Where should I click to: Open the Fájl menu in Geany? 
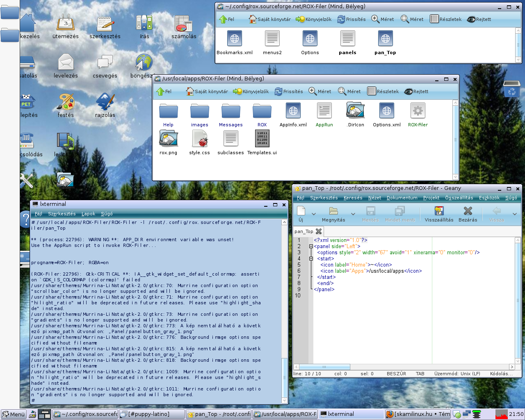[301, 198]
